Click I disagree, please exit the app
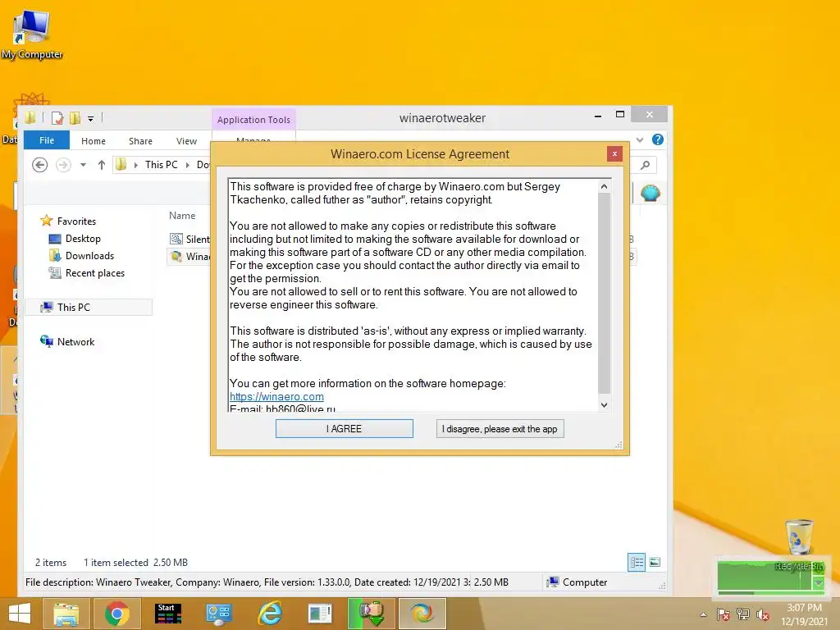The width and height of the screenshot is (840, 630). 500,428
